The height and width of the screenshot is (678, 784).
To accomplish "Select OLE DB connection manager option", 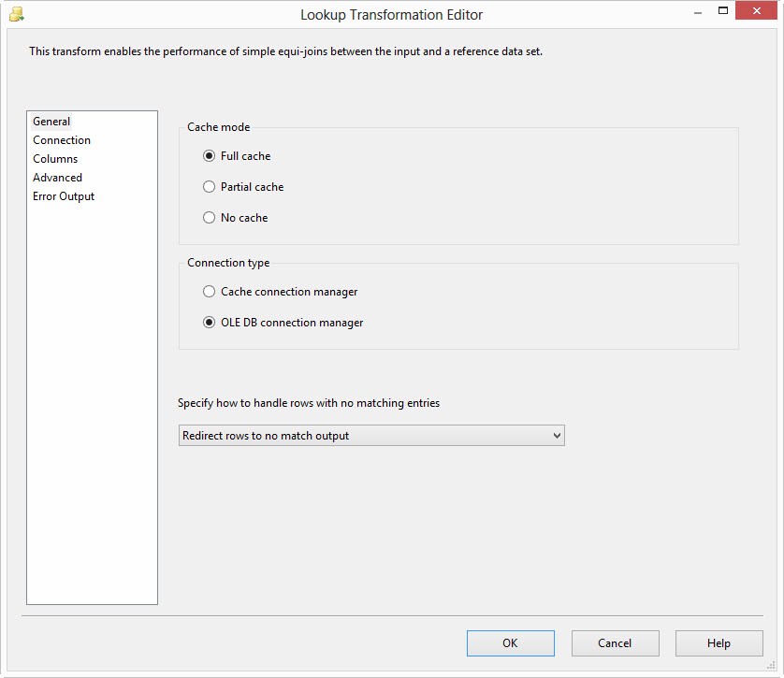I will coord(210,323).
